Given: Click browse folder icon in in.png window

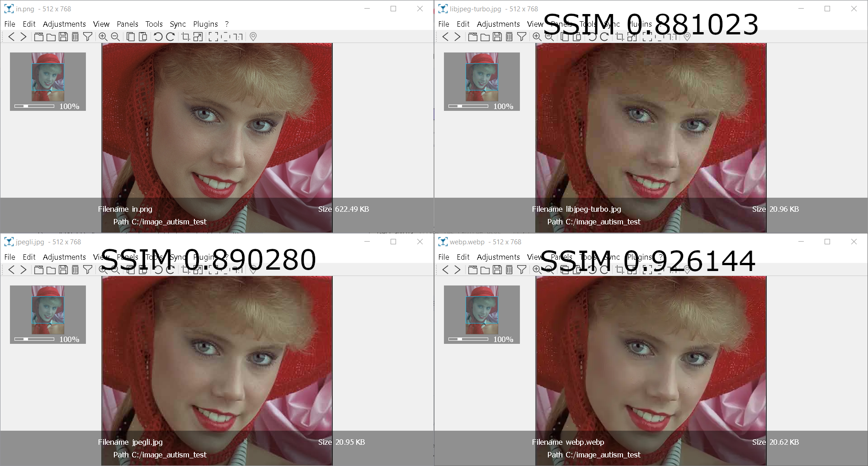Looking at the screenshot, I should (x=51, y=37).
